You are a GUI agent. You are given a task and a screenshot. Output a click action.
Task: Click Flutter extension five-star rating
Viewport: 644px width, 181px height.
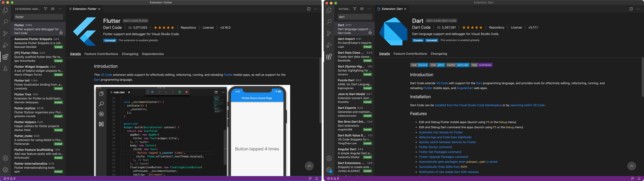click(164, 27)
